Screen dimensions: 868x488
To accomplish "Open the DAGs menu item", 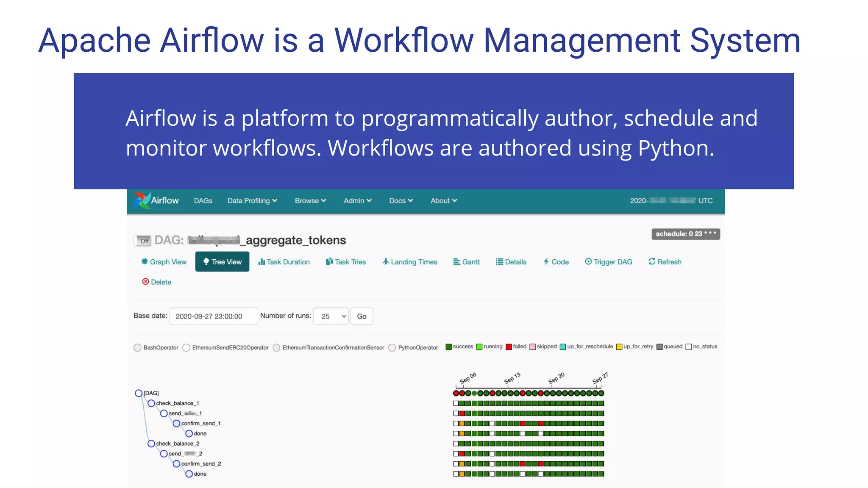I will click(x=203, y=201).
